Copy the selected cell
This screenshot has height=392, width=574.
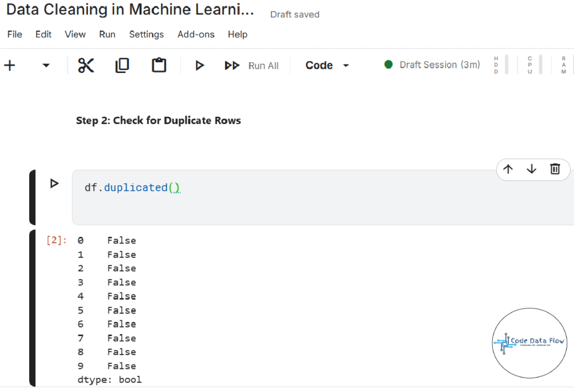122,66
